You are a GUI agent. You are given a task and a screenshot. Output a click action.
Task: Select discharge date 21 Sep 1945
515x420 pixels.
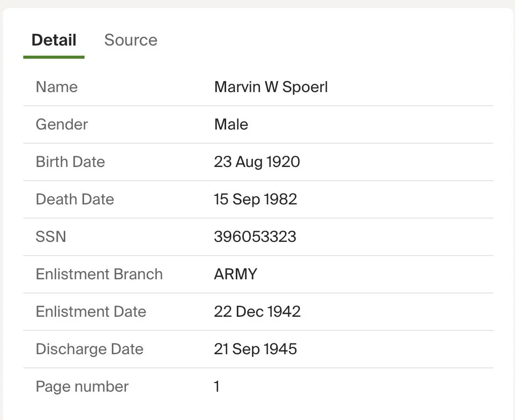(255, 349)
